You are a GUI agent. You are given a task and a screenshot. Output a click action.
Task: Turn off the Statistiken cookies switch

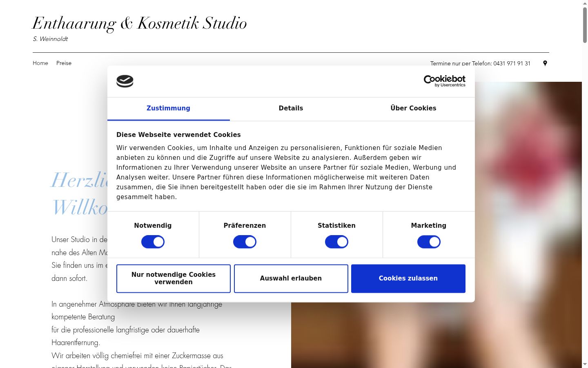[336, 242]
